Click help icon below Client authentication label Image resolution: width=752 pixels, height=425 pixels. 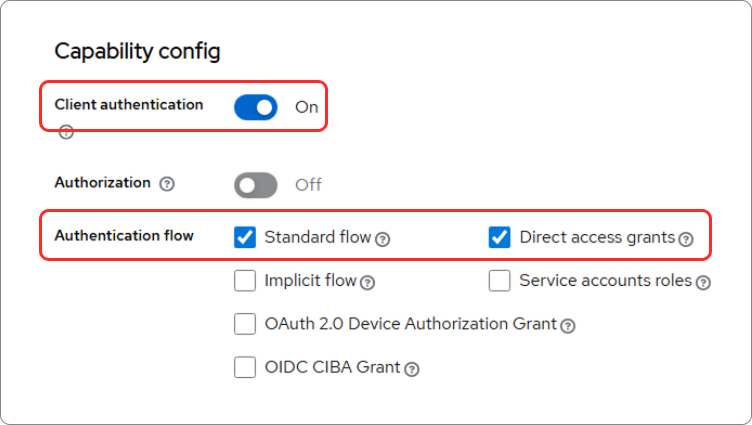(66, 131)
